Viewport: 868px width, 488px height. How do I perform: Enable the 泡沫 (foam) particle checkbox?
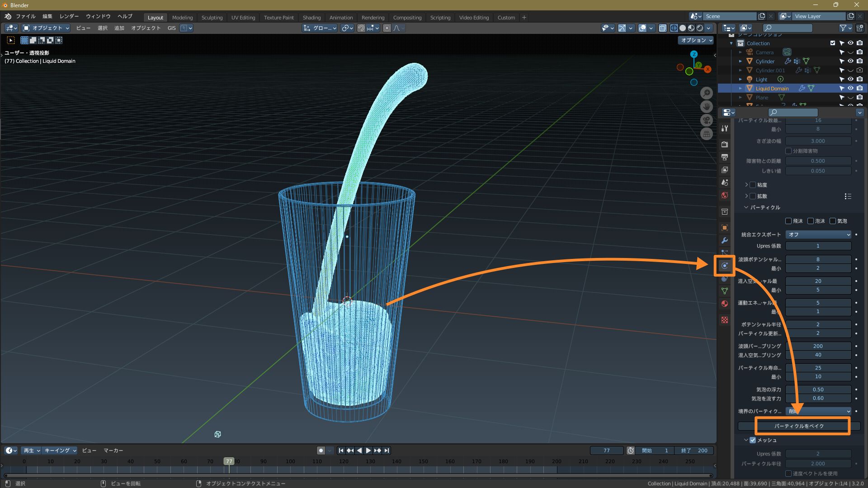pyautogui.click(x=811, y=221)
